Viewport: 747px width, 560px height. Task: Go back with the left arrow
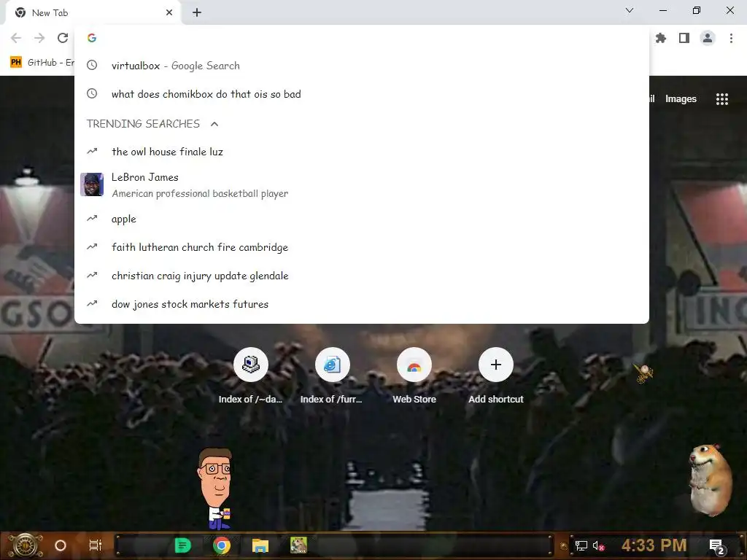pyautogui.click(x=16, y=38)
